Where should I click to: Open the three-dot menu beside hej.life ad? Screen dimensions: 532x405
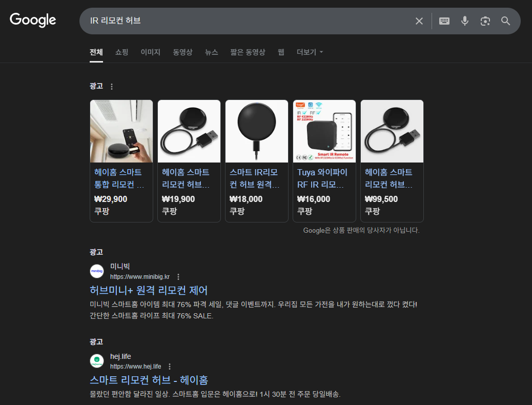point(170,366)
